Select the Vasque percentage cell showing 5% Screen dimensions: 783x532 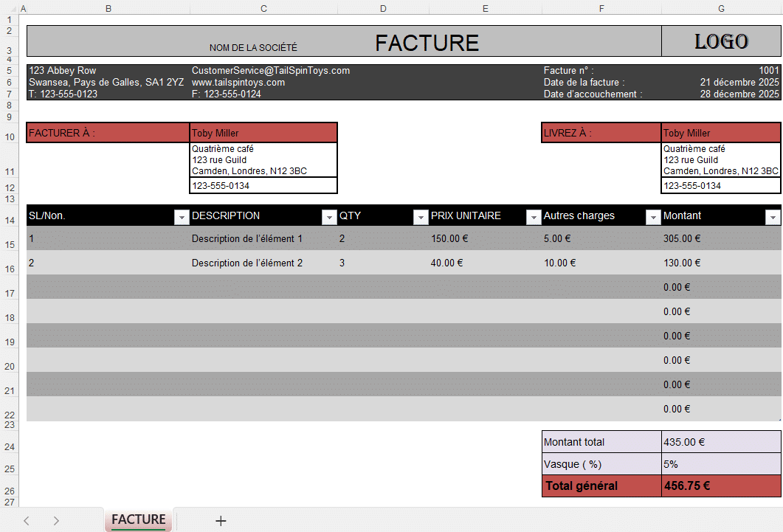pos(721,463)
